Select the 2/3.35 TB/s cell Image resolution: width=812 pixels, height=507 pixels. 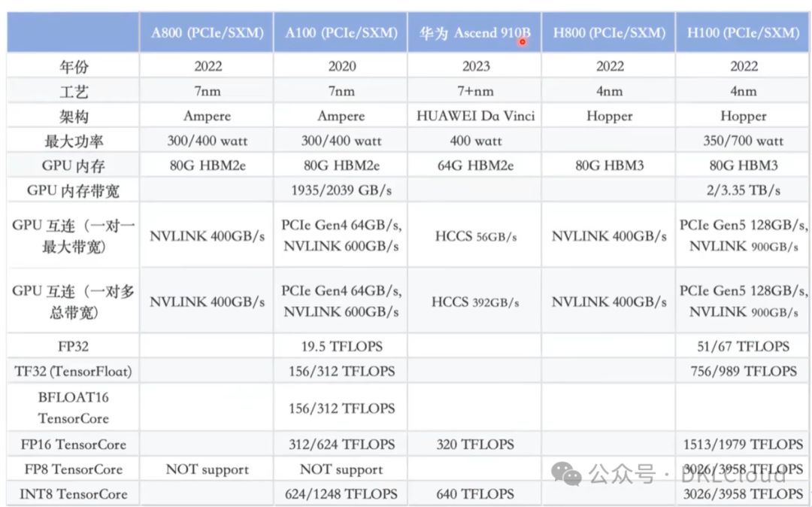pyautogui.click(x=743, y=190)
